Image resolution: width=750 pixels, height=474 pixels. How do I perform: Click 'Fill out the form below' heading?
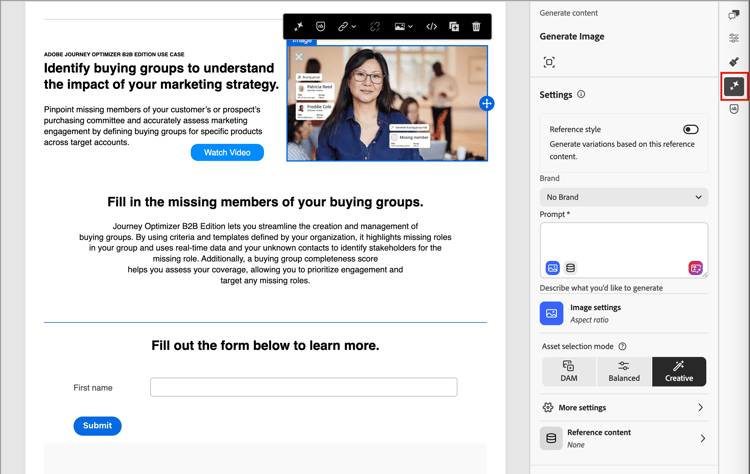(x=265, y=345)
